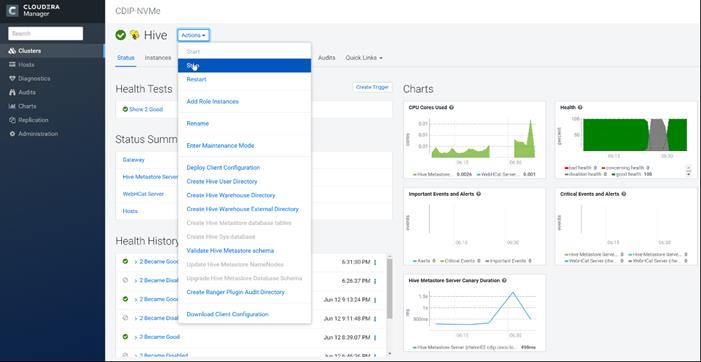Image resolution: width=701 pixels, height=362 pixels.
Task: Click the Replication sidebar icon
Action: [12, 120]
